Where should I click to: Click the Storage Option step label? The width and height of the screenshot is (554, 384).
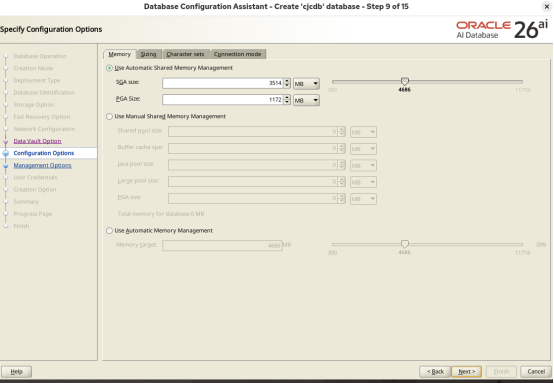pyautogui.click(x=34, y=105)
